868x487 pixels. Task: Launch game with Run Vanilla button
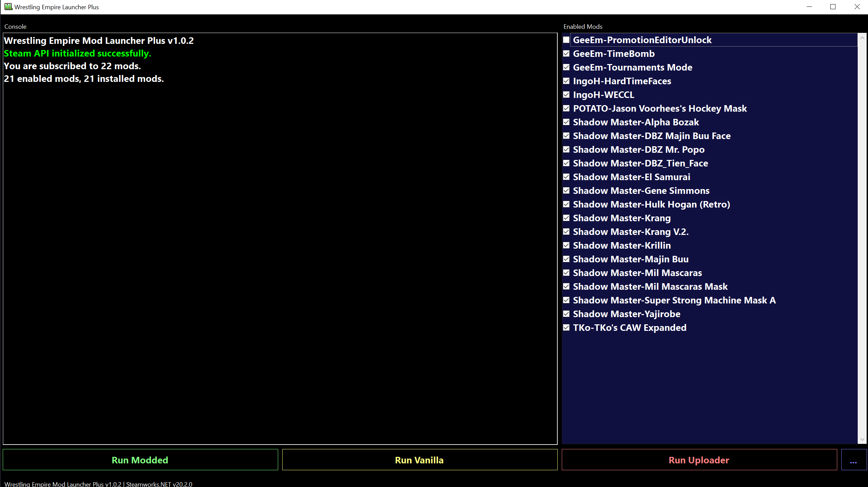click(x=419, y=460)
